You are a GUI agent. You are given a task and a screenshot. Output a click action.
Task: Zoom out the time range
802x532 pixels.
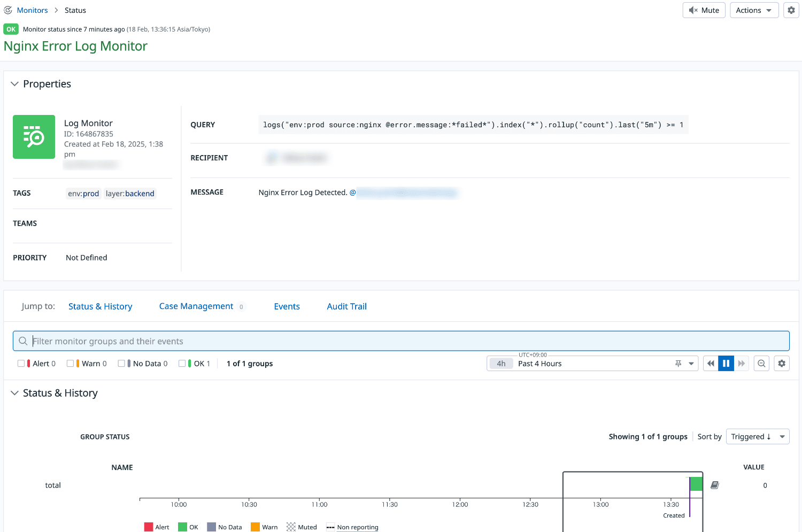(761, 364)
